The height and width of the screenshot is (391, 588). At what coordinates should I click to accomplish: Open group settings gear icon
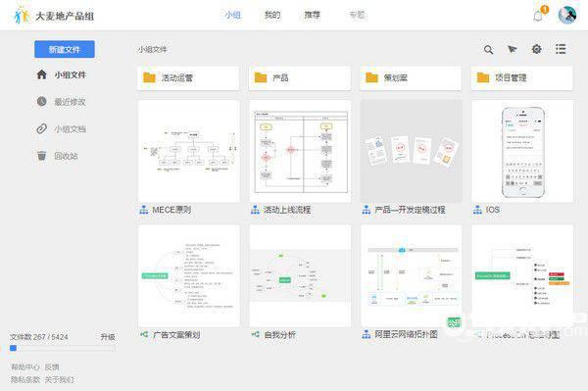click(537, 49)
